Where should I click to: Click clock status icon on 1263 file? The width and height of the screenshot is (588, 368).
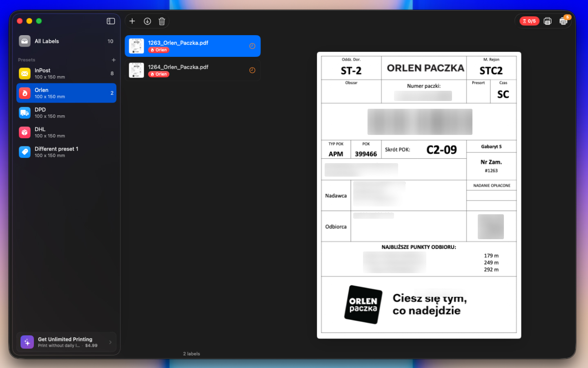252,46
